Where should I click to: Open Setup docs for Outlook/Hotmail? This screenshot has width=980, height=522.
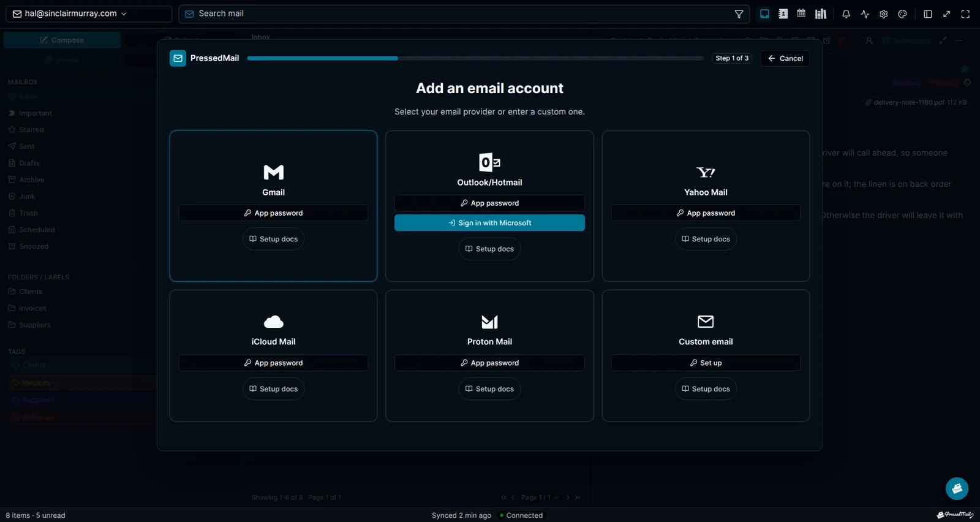[489, 249]
